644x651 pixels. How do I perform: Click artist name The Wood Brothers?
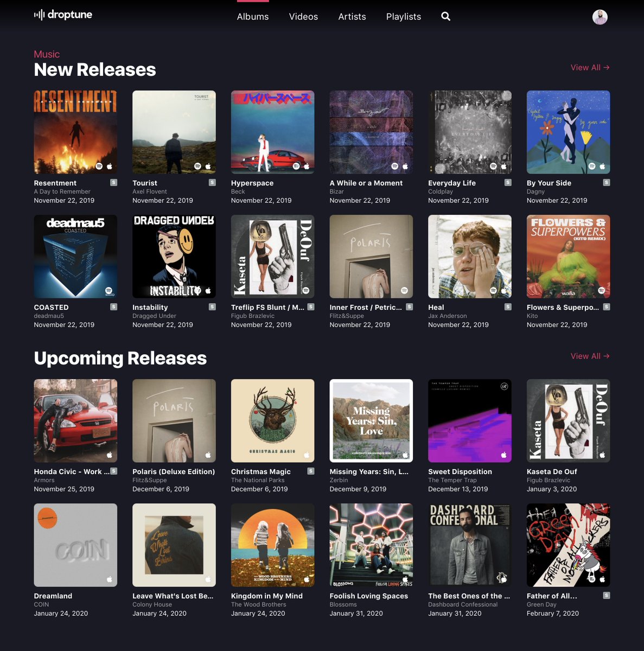point(258,604)
